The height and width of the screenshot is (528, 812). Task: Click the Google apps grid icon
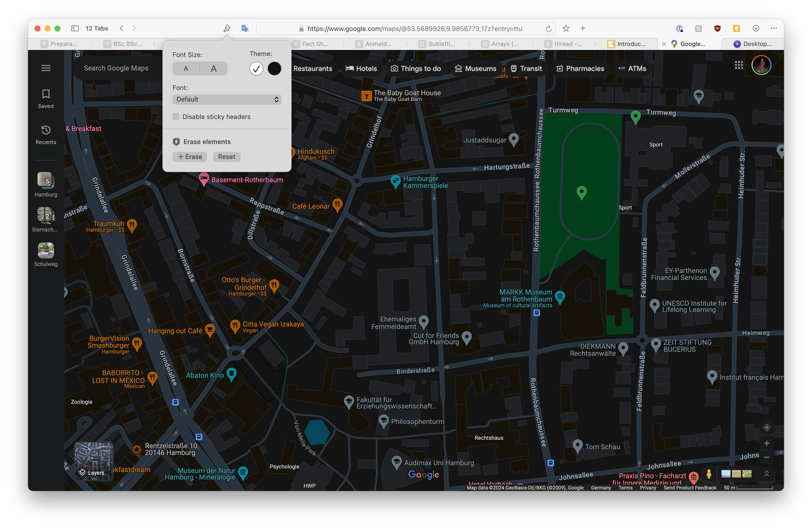point(739,65)
